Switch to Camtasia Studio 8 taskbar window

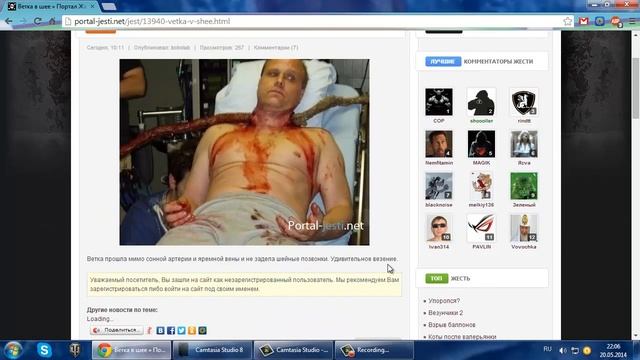point(212,350)
